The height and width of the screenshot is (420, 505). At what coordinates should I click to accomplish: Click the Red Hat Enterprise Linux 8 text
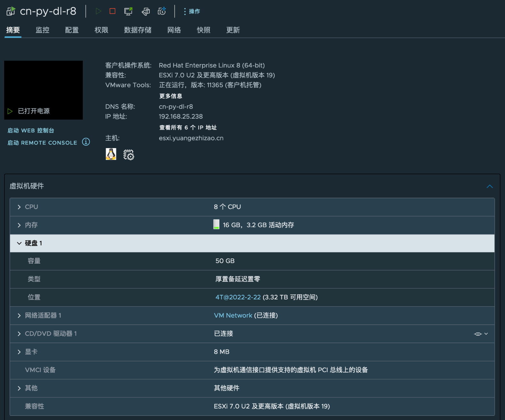pyautogui.click(x=212, y=65)
